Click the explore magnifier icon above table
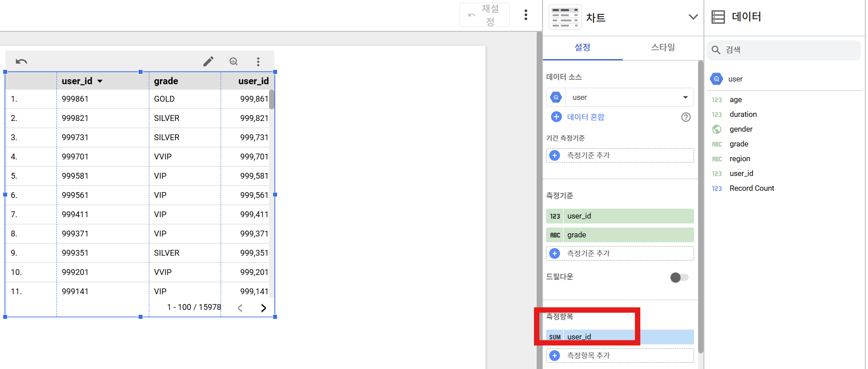 tap(234, 61)
